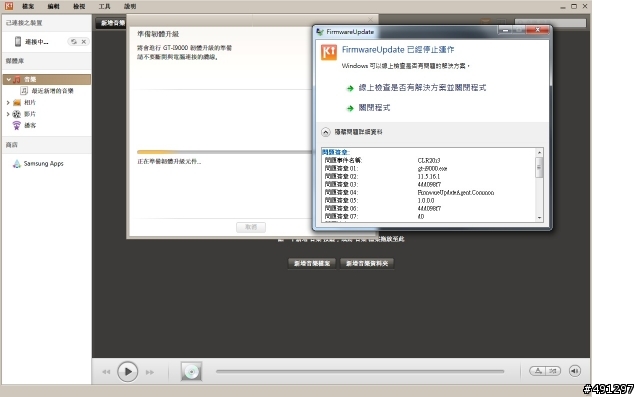Click the '11.5.16.1' version value
The height and width of the screenshot is (397, 640).
pyautogui.click(x=429, y=176)
